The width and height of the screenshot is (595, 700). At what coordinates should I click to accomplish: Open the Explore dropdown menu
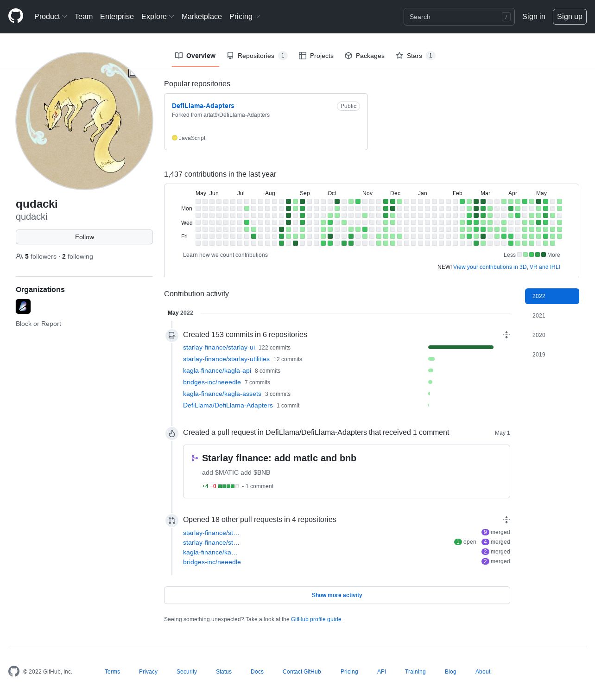pyautogui.click(x=158, y=16)
